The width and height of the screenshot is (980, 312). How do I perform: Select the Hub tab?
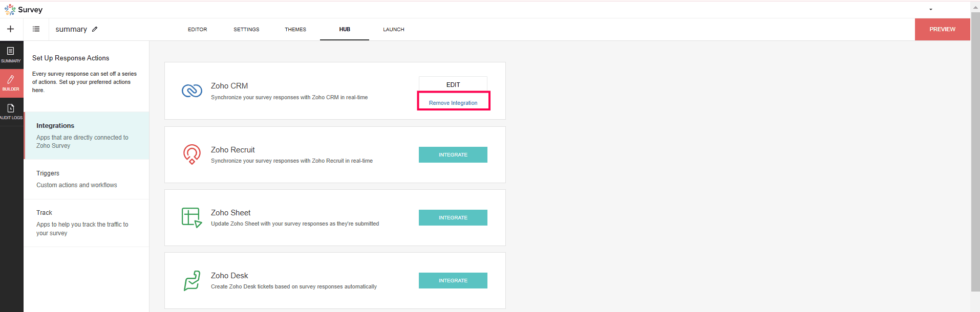[x=345, y=30]
